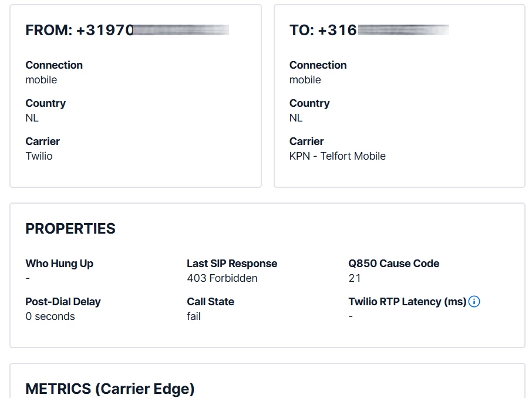The height and width of the screenshot is (398, 532).
Task: Click the METRICS (Carrier Edge) heading
Action: click(110, 389)
